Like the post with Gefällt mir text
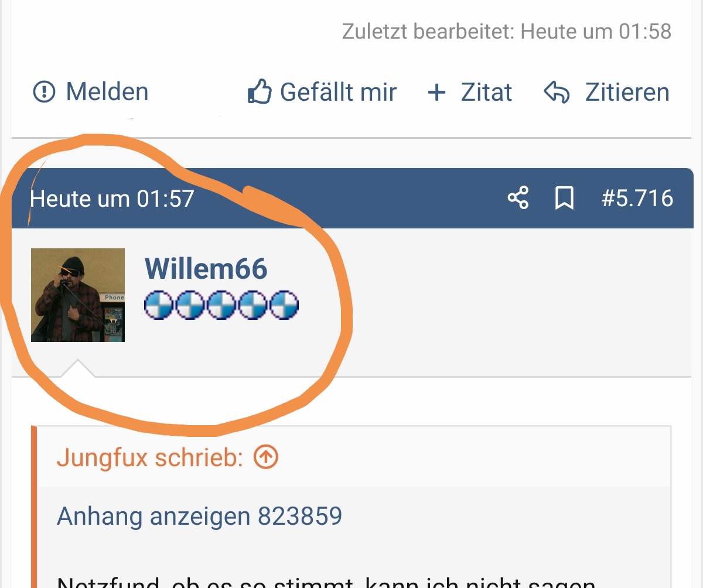 pyautogui.click(x=339, y=93)
